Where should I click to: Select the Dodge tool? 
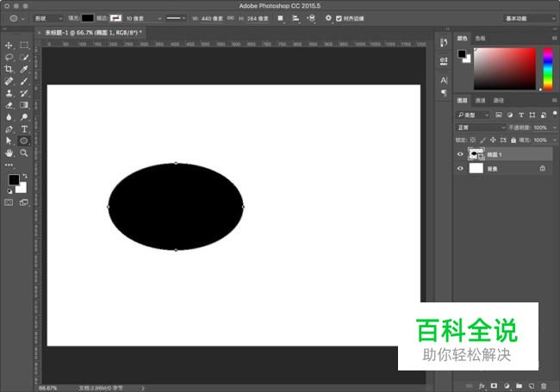pos(24,117)
